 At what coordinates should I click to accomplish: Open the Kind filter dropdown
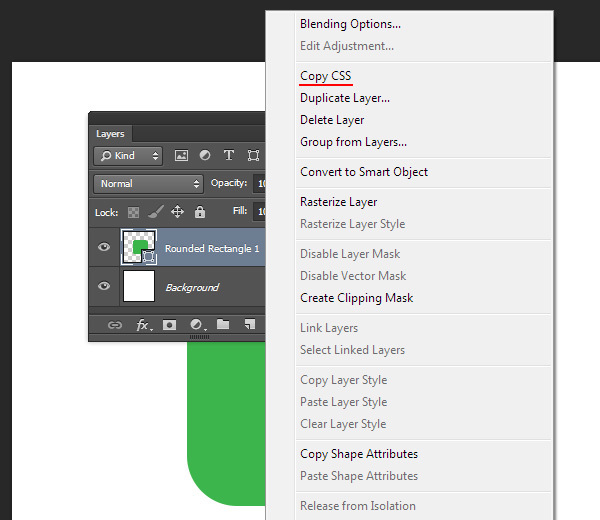tap(128, 156)
